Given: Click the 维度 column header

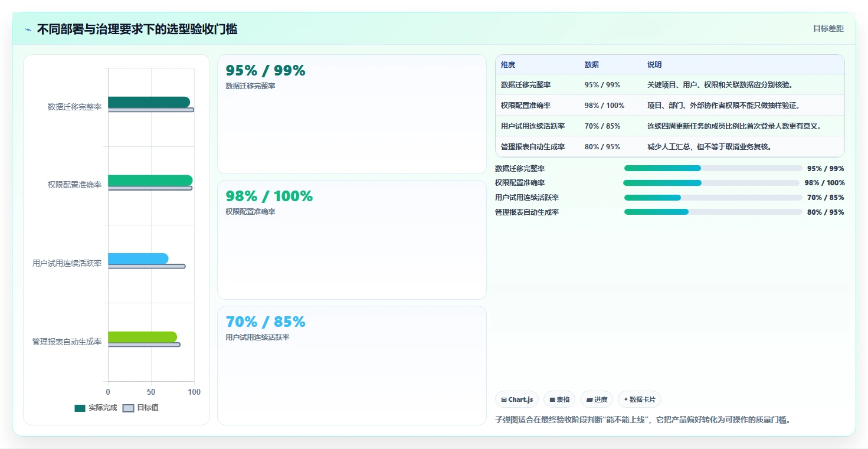Looking at the screenshot, I should (x=508, y=65).
